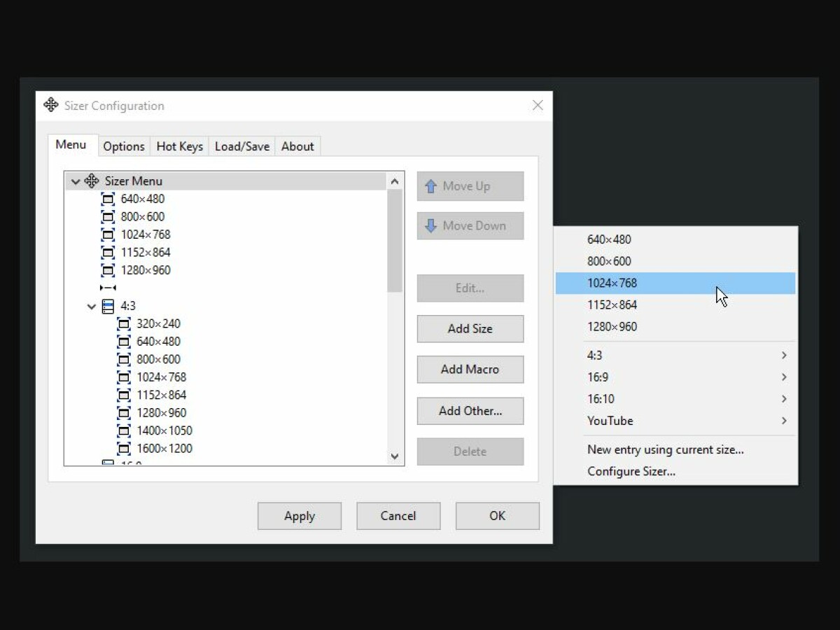
Task: Collapse the 4:3 tree group
Action: click(x=92, y=307)
